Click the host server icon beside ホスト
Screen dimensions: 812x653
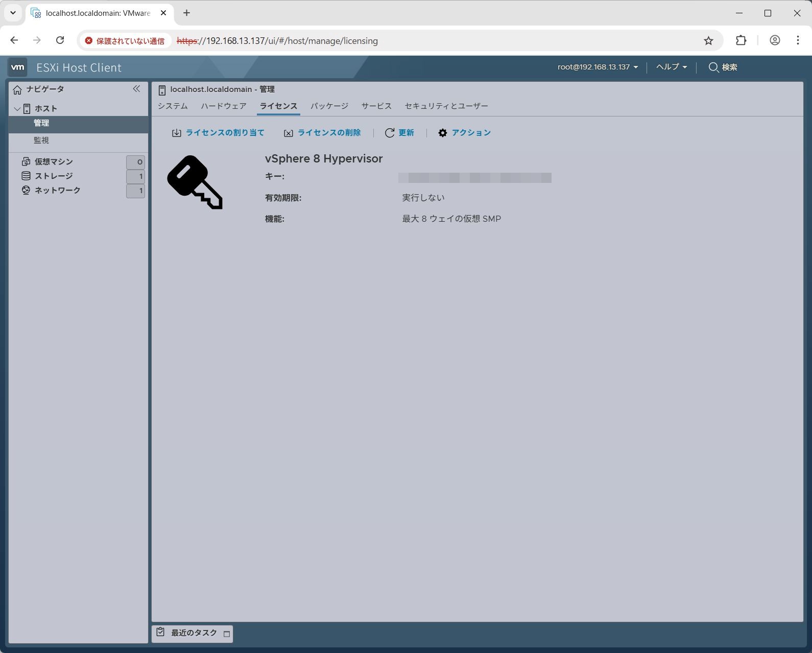(x=27, y=108)
